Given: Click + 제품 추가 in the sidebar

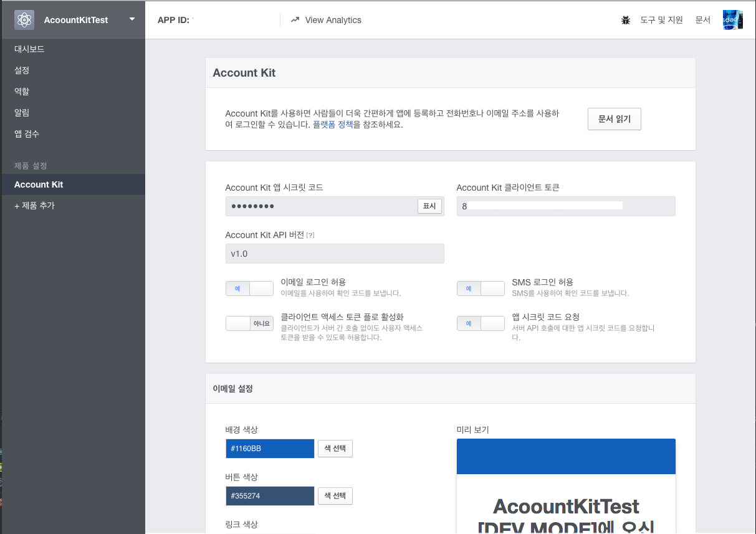Looking at the screenshot, I should [34, 205].
